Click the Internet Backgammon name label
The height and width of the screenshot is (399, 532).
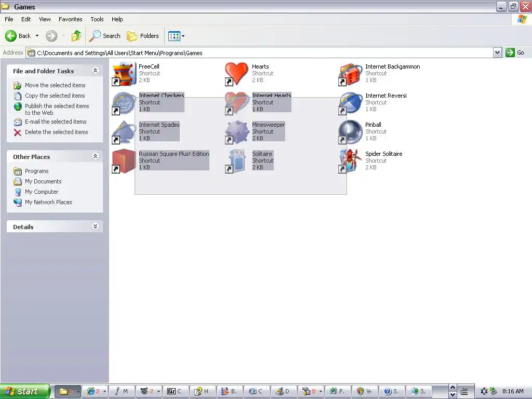point(393,66)
